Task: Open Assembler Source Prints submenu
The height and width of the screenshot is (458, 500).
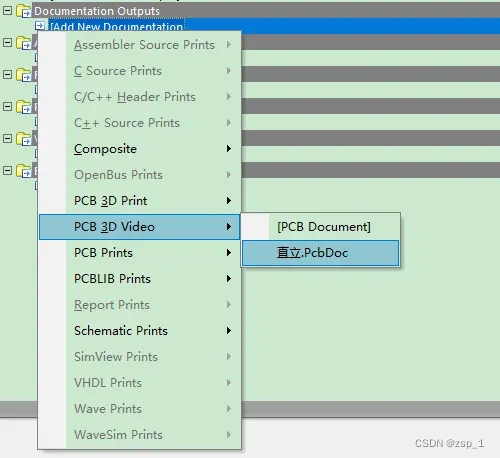Action: tap(140, 45)
